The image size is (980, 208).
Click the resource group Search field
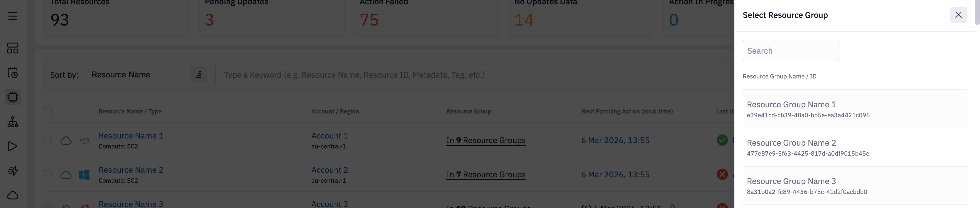click(x=791, y=51)
